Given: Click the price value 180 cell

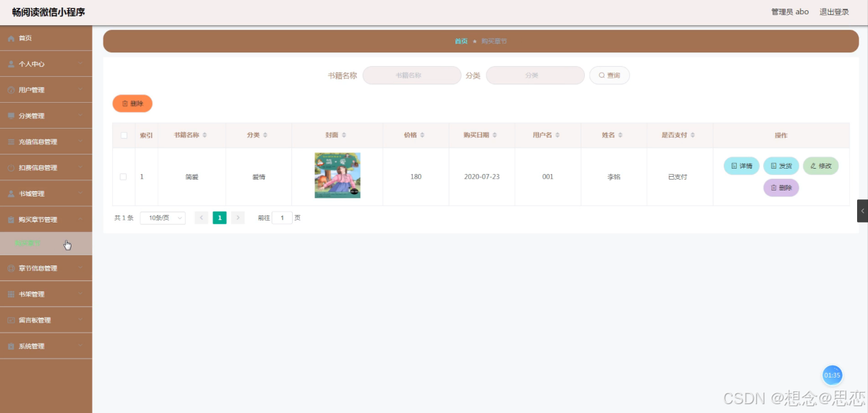Looking at the screenshot, I should coord(415,177).
